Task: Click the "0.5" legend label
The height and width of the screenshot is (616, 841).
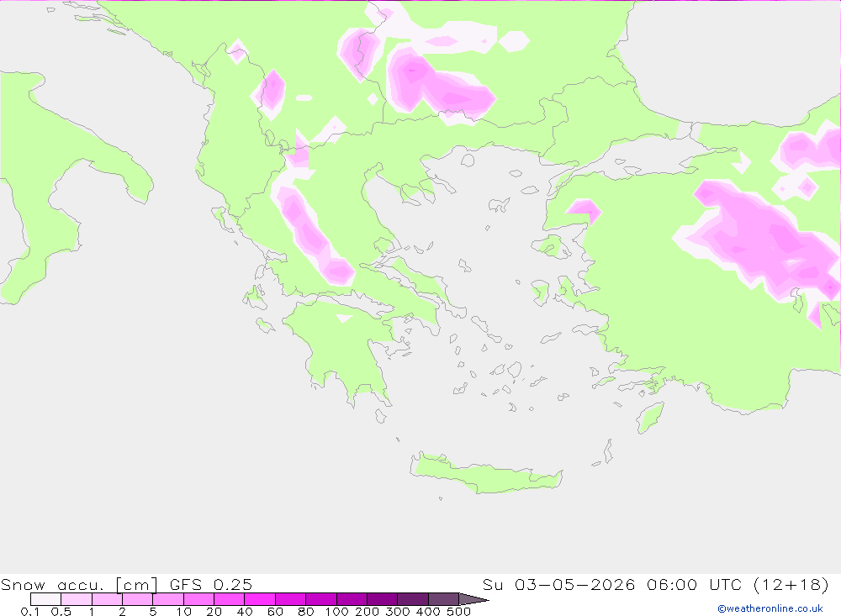Action: 61,612
